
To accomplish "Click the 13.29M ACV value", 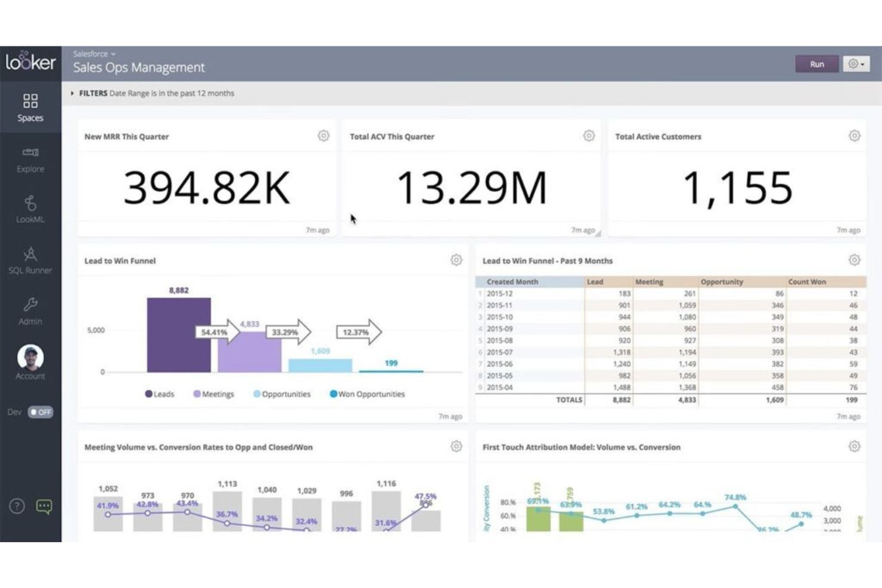I will tap(471, 188).
